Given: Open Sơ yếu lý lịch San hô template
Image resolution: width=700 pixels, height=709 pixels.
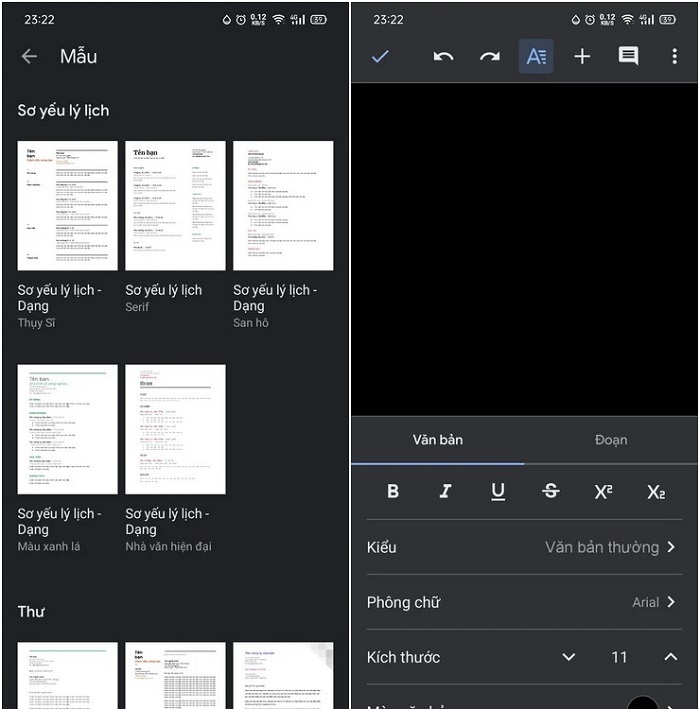Looking at the screenshot, I should pyautogui.click(x=283, y=206).
